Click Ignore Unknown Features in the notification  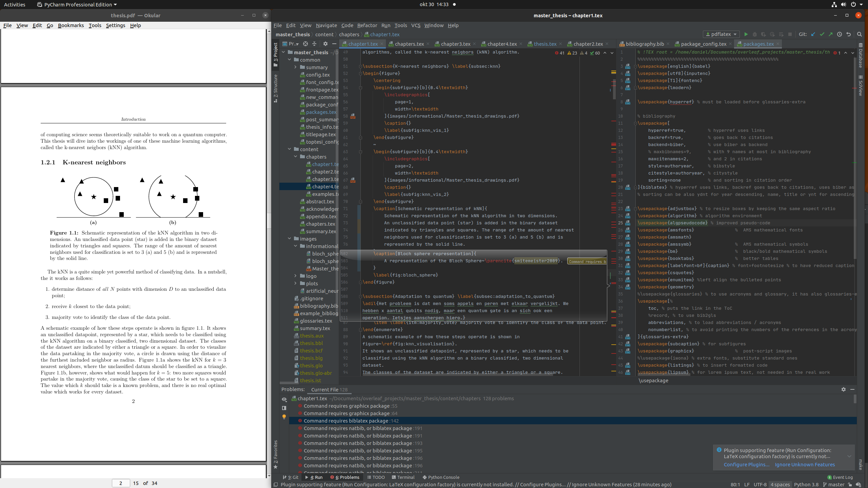click(x=805, y=465)
